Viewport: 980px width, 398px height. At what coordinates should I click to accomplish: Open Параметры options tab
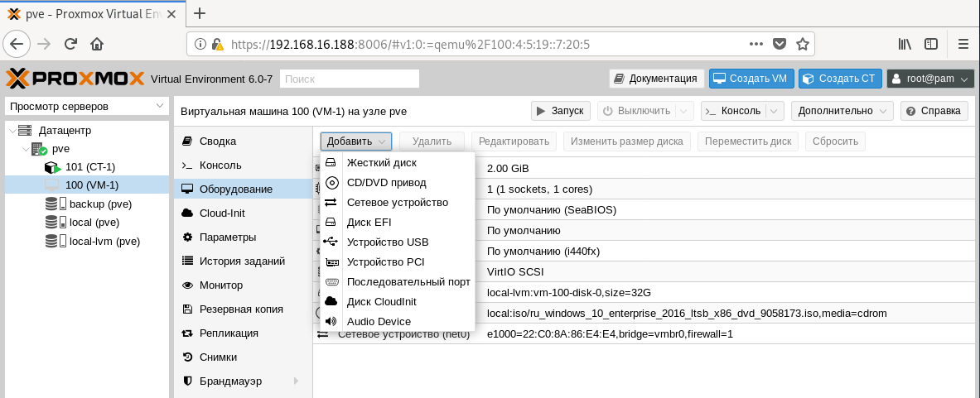coord(243,237)
